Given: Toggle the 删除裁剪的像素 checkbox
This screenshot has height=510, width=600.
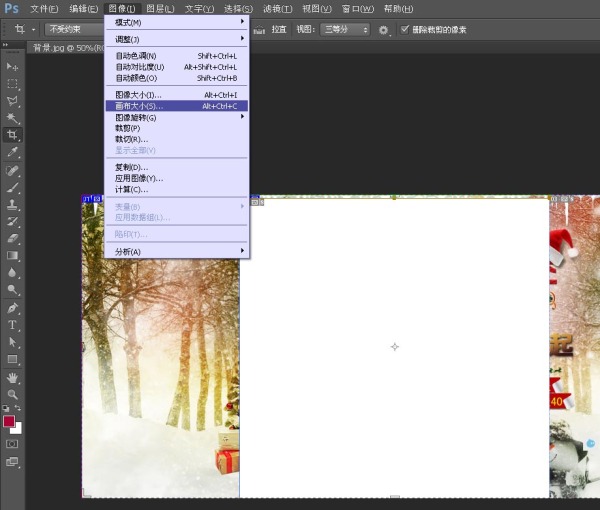Looking at the screenshot, I should tap(405, 30).
